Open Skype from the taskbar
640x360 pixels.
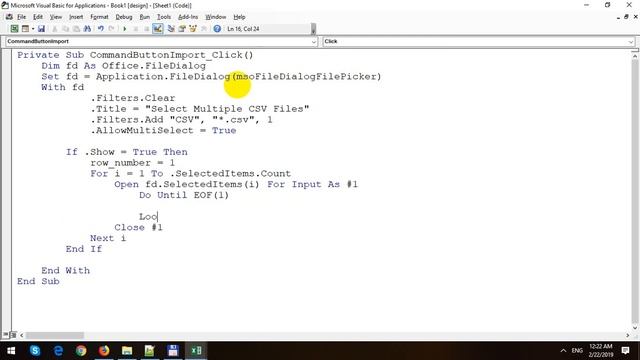click(35, 351)
